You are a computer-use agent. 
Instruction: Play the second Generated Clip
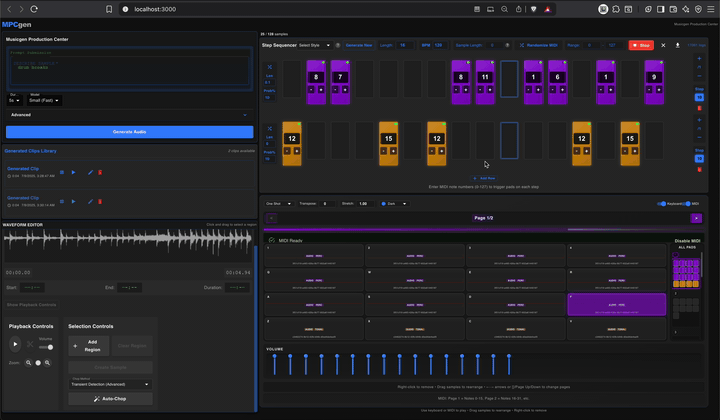(73, 201)
